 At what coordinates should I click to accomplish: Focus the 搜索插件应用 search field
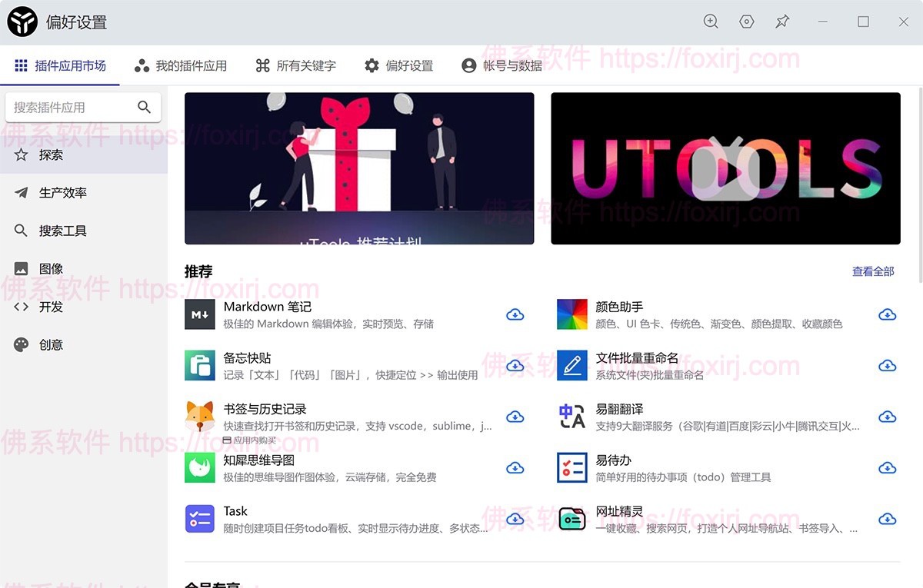83,108
